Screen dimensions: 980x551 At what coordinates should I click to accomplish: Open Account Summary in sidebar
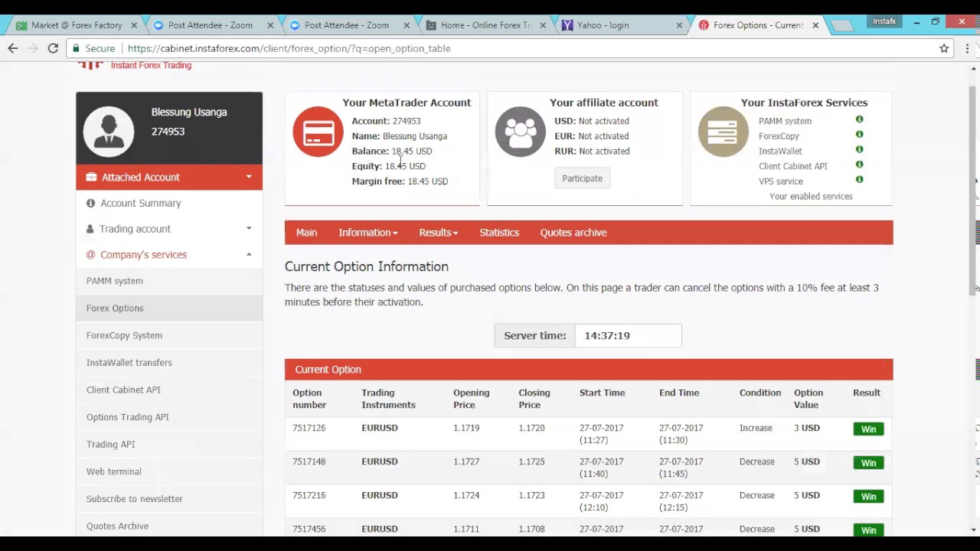pyautogui.click(x=140, y=203)
